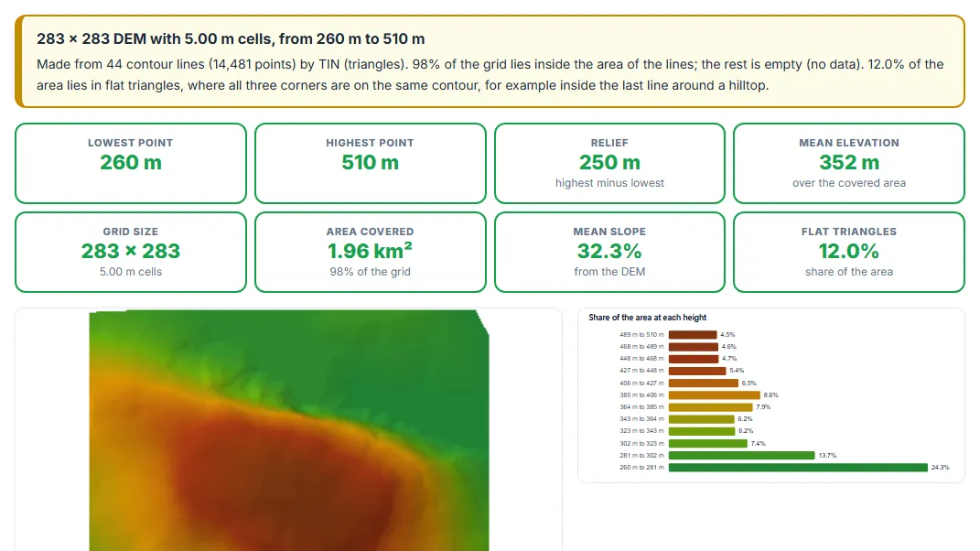Click the "8.6%" bar value
The height and width of the screenshot is (551, 980).
[771, 395]
